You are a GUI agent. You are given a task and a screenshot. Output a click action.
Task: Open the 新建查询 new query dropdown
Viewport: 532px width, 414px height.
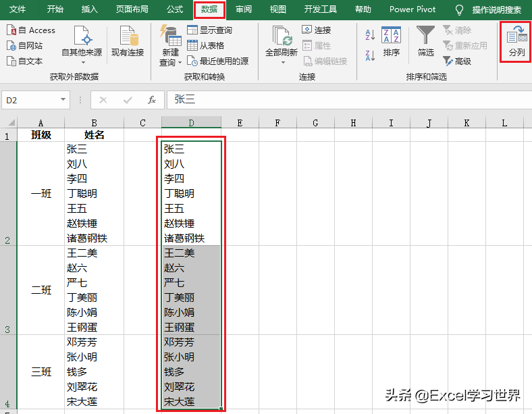[170, 45]
